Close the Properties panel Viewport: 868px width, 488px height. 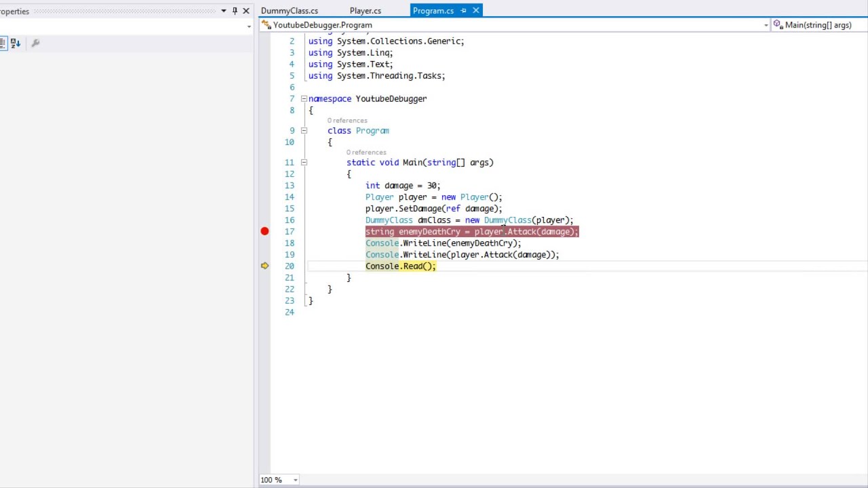pyautogui.click(x=246, y=11)
